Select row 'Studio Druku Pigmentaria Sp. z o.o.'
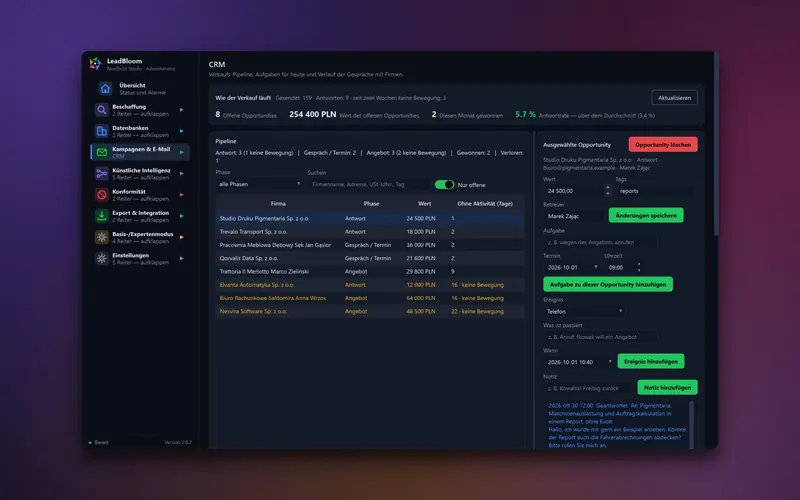 (x=370, y=218)
